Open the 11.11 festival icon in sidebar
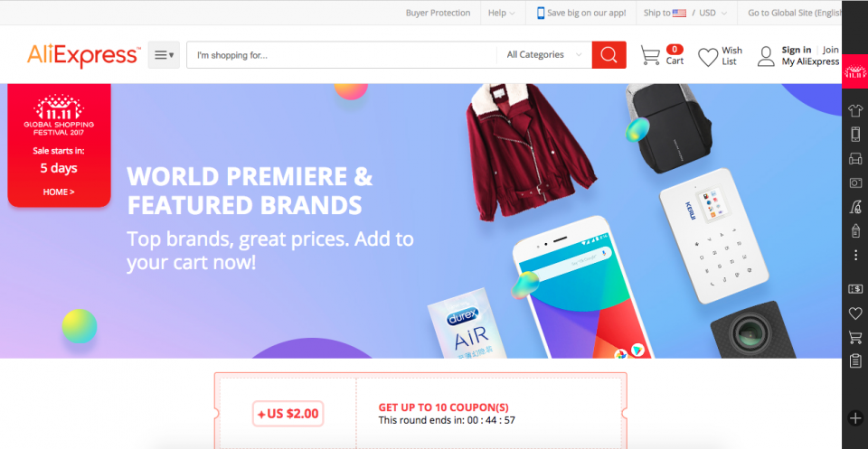This screenshot has height=449, width=868. [855, 71]
